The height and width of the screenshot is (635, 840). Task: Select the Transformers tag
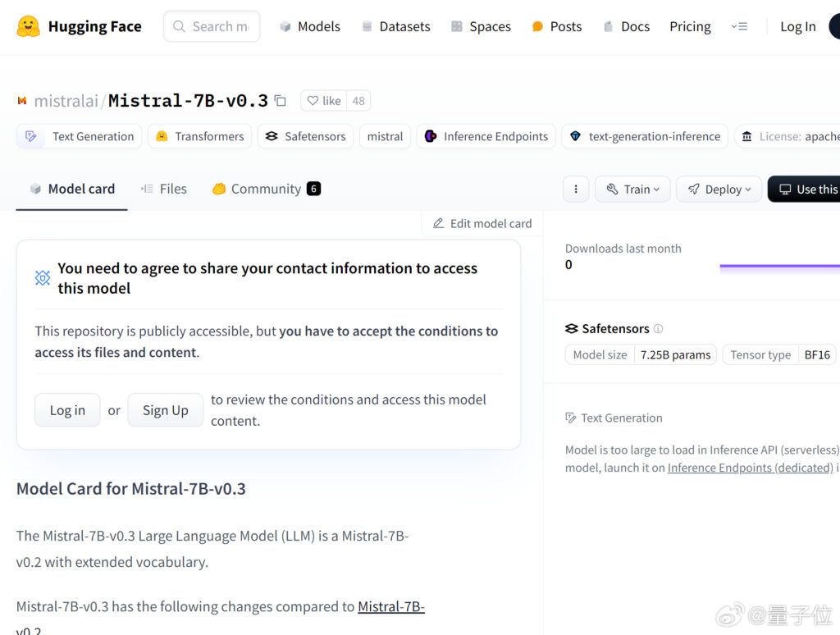pyautogui.click(x=200, y=137)
